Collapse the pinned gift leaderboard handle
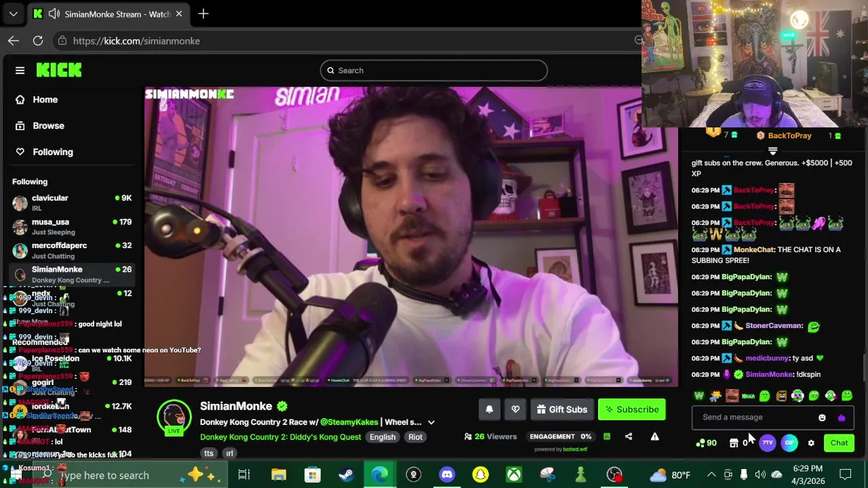 (x=772, y=150)
